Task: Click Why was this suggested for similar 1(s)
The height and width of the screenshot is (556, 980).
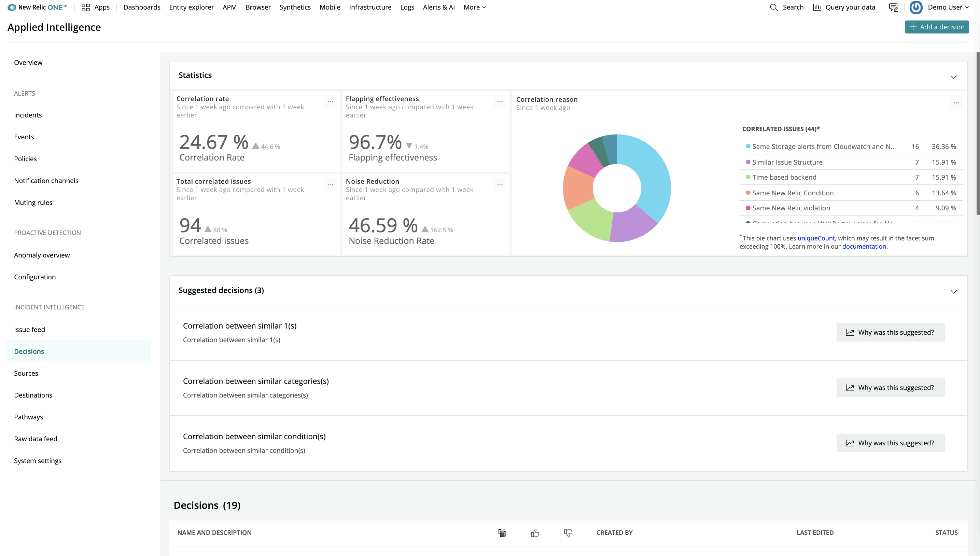Action: tap(891, 332)
